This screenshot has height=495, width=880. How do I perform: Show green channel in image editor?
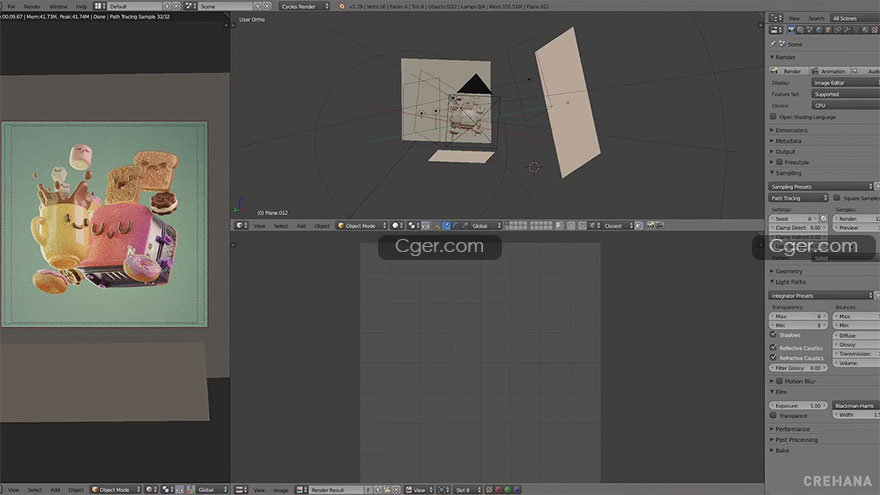507,490
